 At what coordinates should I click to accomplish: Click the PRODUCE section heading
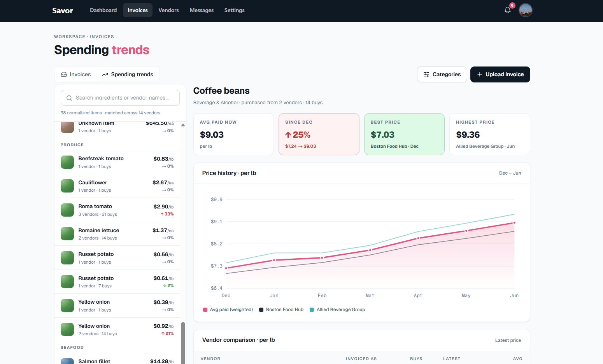[x=72, y=145]
